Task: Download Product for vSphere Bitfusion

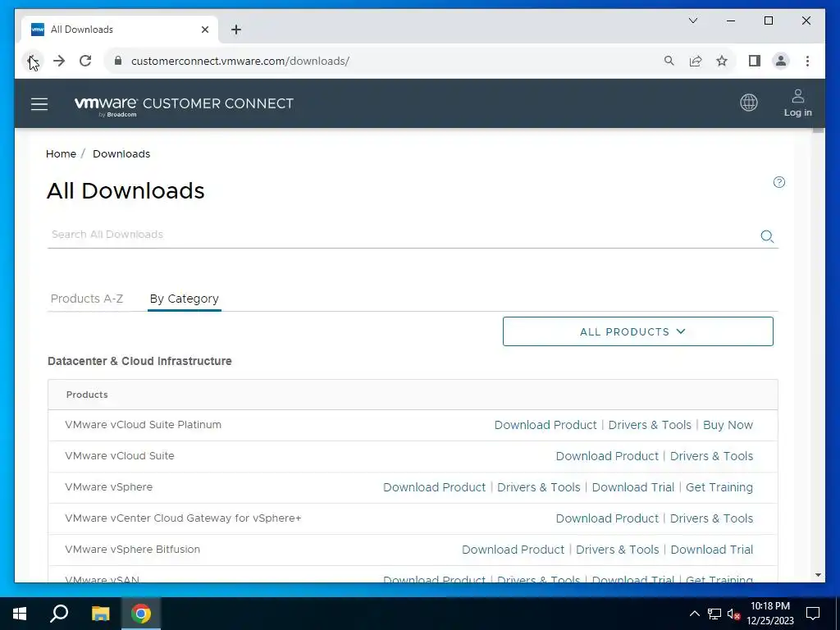Action: click(513, 549)
